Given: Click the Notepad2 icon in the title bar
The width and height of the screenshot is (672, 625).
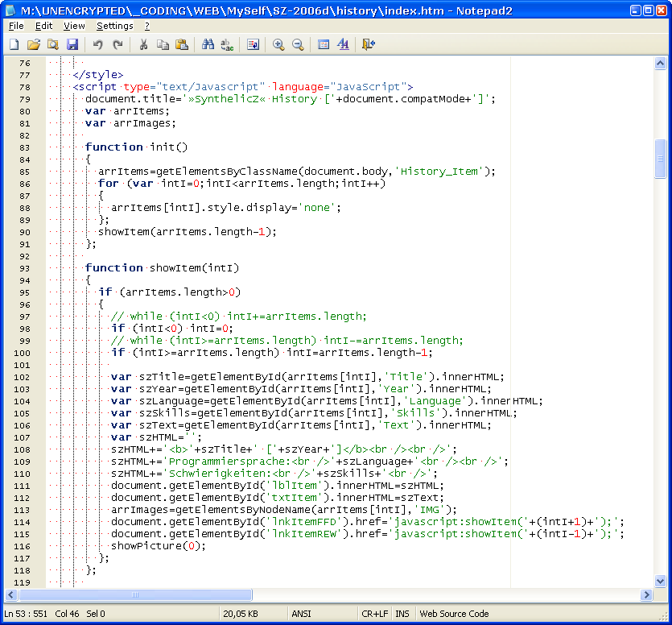Looking at the screenshot, I should point(11,10).
